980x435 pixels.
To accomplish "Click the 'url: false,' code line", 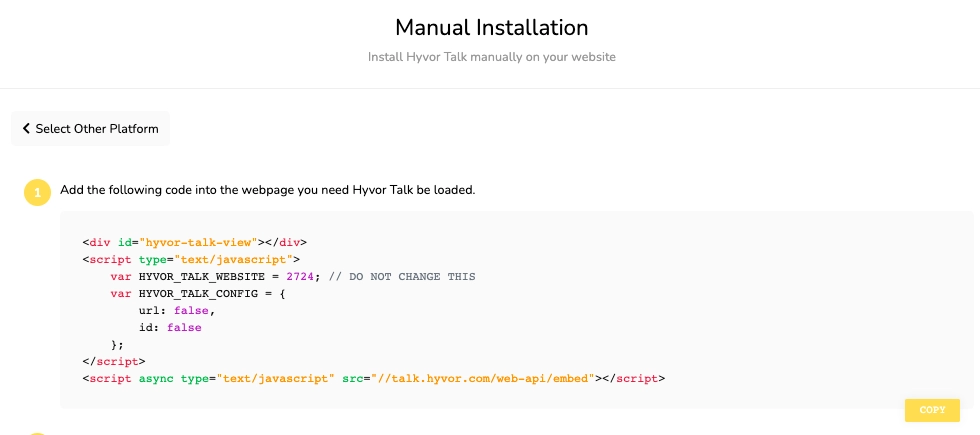I will point(177,310).
